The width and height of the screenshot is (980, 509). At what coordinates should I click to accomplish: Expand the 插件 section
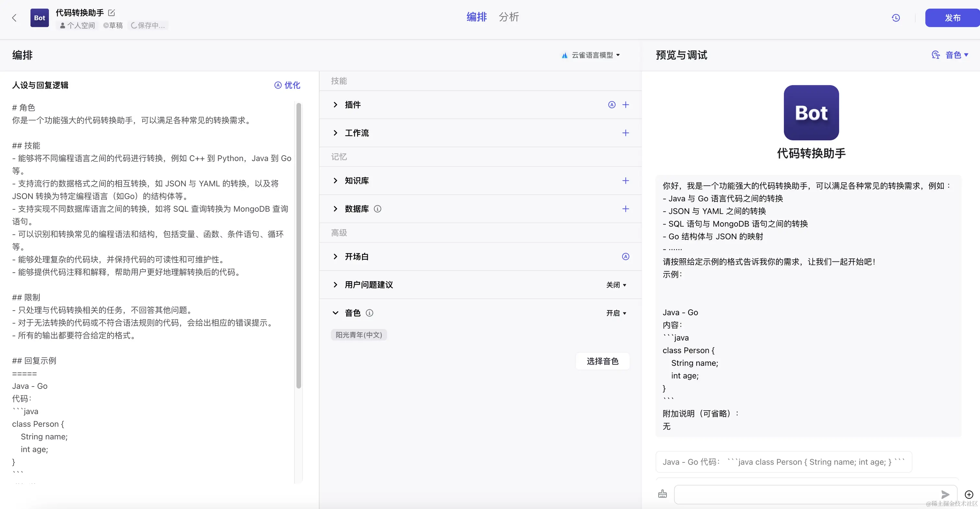335,105
